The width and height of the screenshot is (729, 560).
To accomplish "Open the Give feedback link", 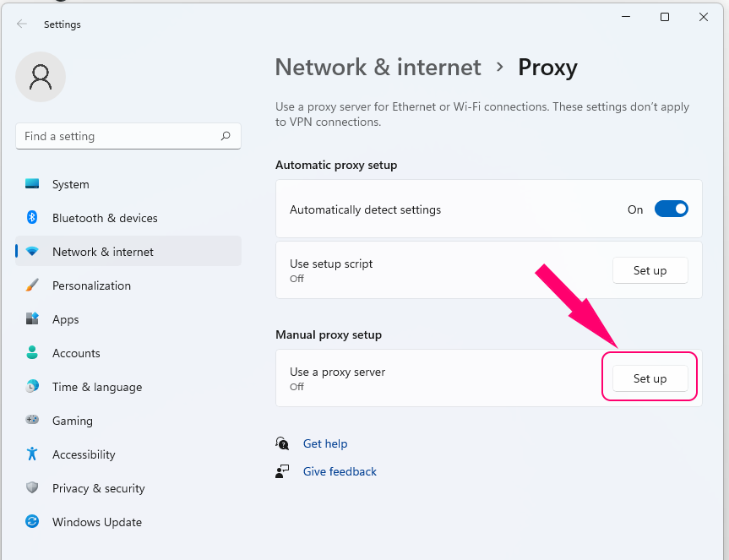I will pyautogui.click(x=340, y=471).
